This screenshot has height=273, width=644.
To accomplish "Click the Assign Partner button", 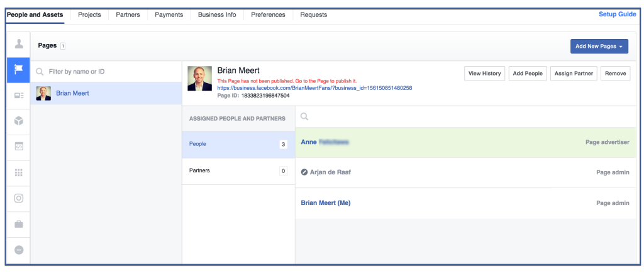I will coord(574,74).
